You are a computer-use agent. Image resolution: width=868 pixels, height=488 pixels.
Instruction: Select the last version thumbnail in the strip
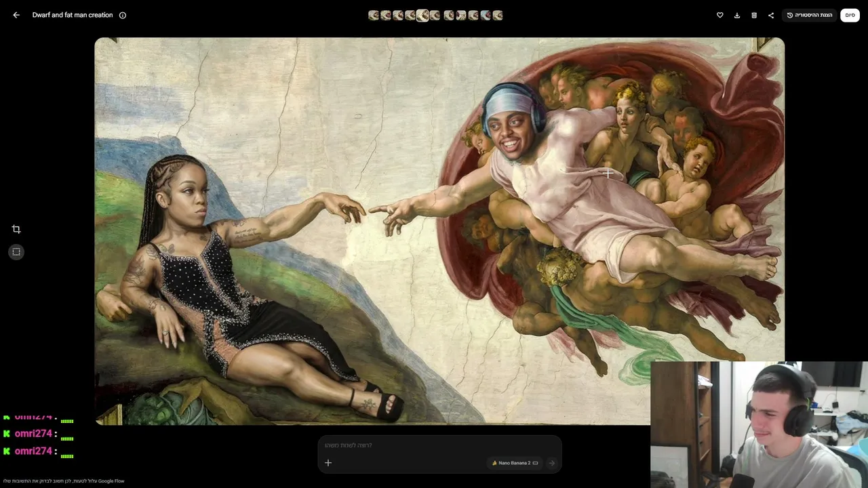498,15
